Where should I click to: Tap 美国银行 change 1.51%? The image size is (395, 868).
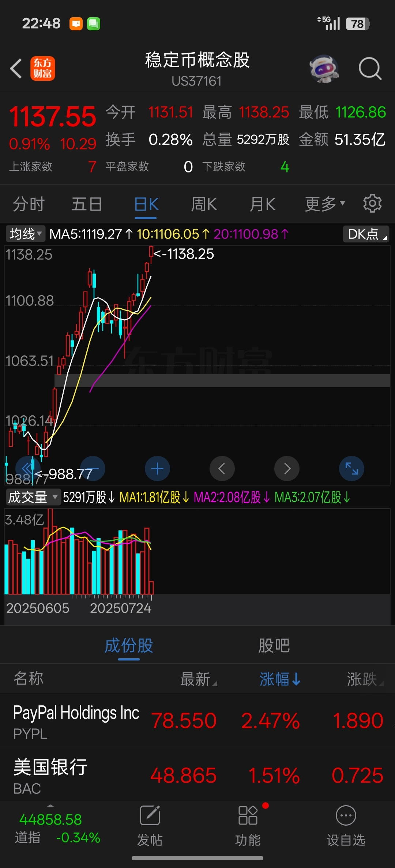[x=274, y=775]
